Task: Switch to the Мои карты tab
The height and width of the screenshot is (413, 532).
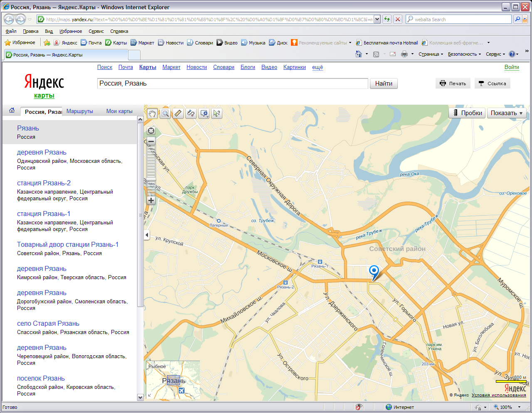Action: point(119,111)
